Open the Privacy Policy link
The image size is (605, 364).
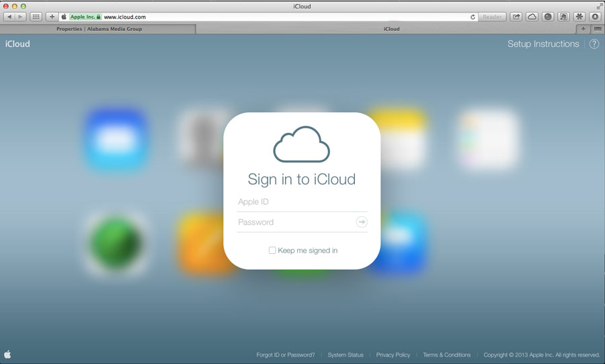(393, 355)
